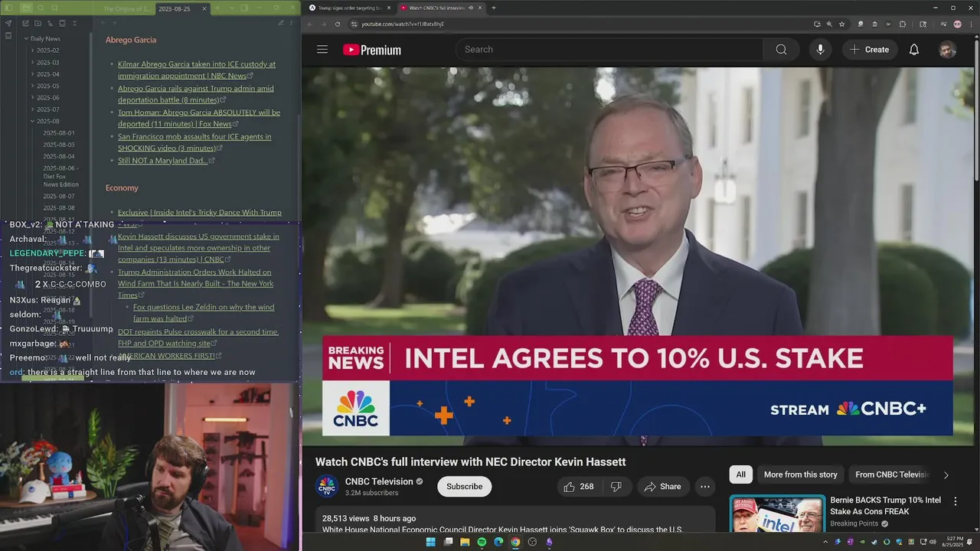Open Obsidian tab list dropdown
The height and width of the screenshot is (551, 980).
(232, 8)
